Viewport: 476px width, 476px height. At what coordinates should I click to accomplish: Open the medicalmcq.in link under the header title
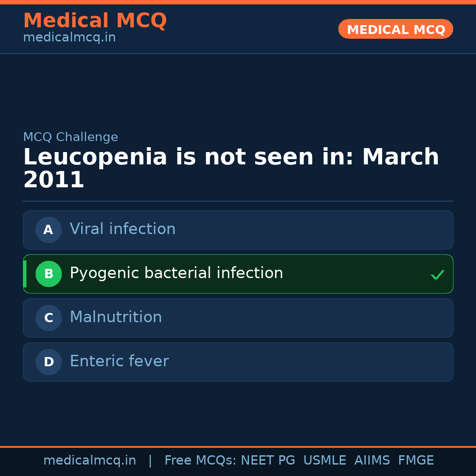tap(69, 37)
